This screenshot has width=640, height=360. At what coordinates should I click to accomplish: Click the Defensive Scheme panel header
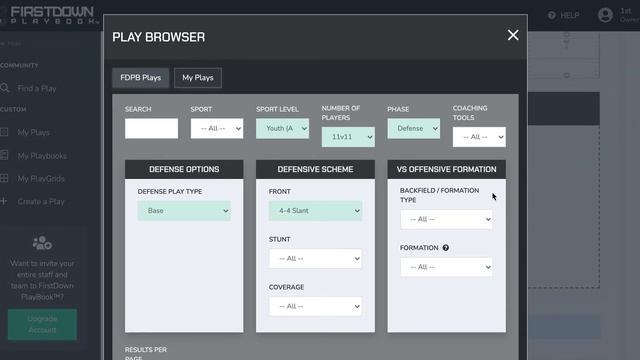(x=315, y=169)
